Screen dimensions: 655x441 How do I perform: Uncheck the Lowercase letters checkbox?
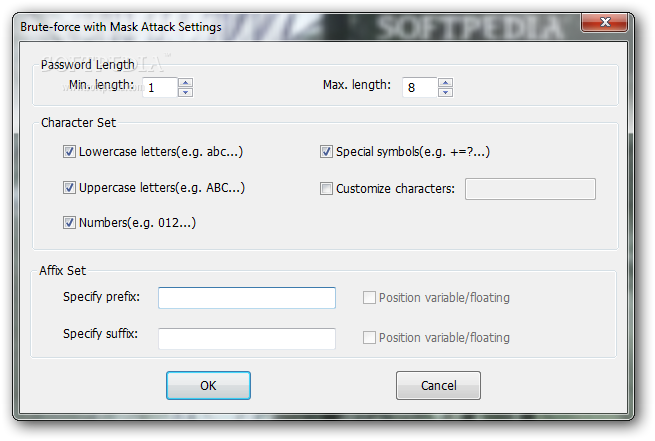(69, 152)
